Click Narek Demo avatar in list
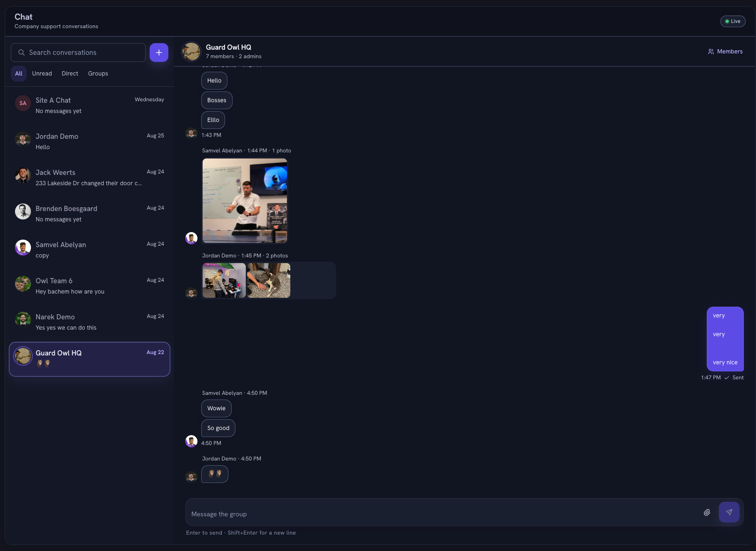The width and height of the screenshot is (756, 551). [23, 320]
